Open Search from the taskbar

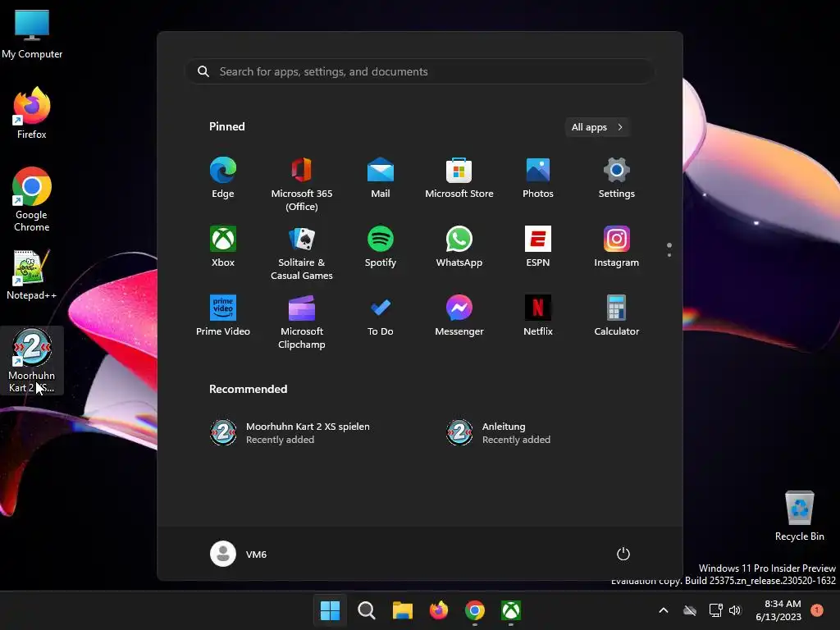coord(367,610)
